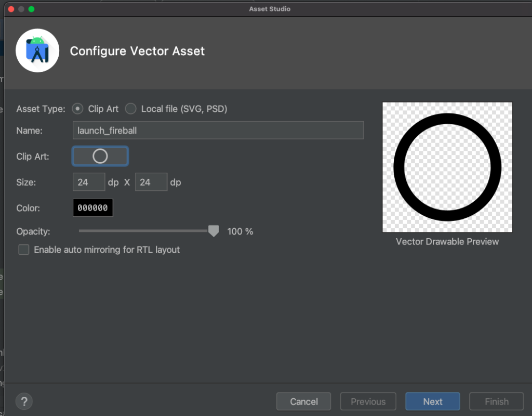
Task: Click the Android Studio logo icon
Action: (x=37, y=50)
